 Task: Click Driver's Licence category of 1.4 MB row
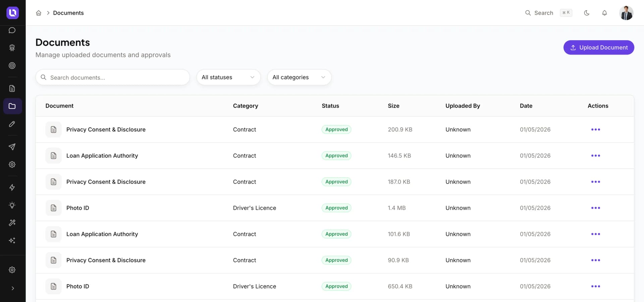click(x=255, y=208)
